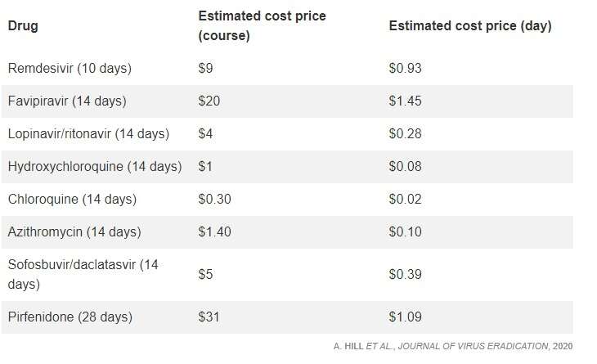
Task: Click the Drug column header
Action: click(x=23, y=26)
